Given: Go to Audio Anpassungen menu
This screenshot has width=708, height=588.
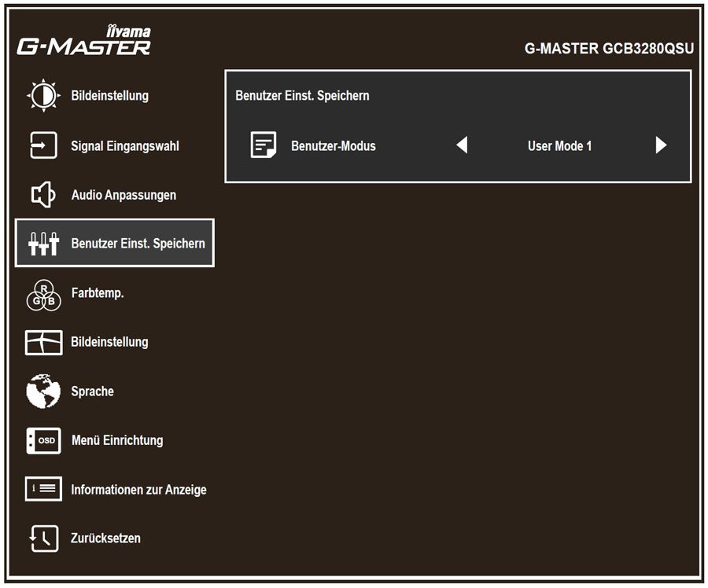Looking at the screenshot, I should click(x=124, y=195).
